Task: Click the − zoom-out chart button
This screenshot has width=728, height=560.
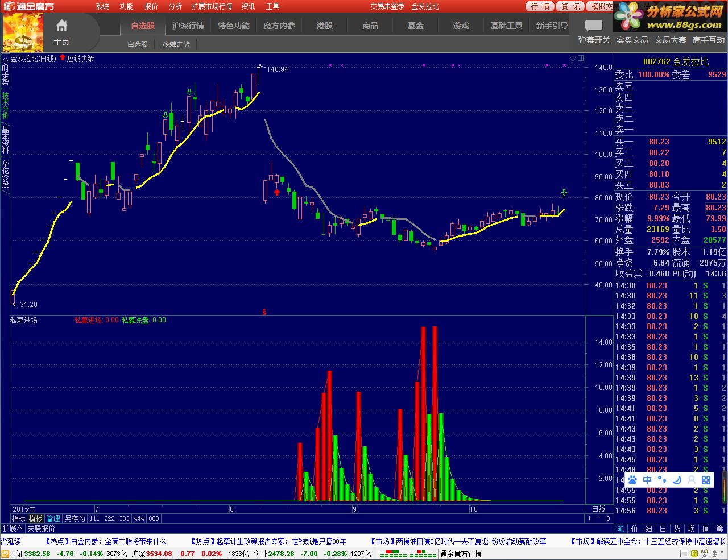Action: point(599,518)
